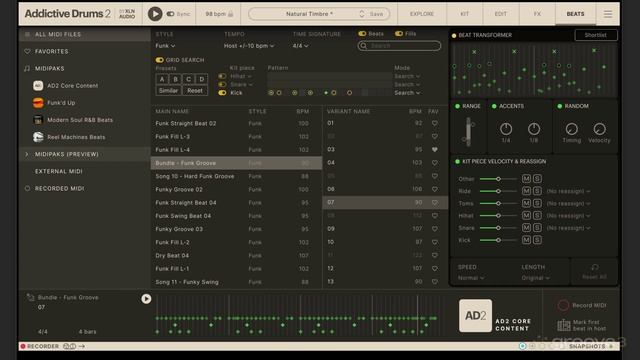Click the Favorites heart in sidebar
The width and height of the screenshot is (640, 360).
pos(27,51)
